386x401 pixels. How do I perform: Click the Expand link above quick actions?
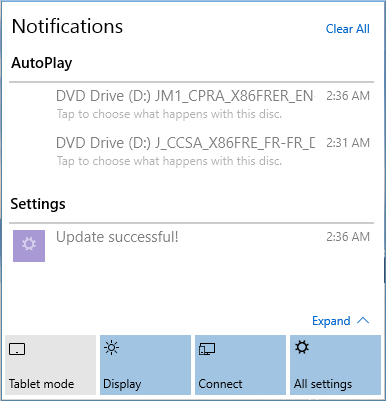[x=331, y=321]
